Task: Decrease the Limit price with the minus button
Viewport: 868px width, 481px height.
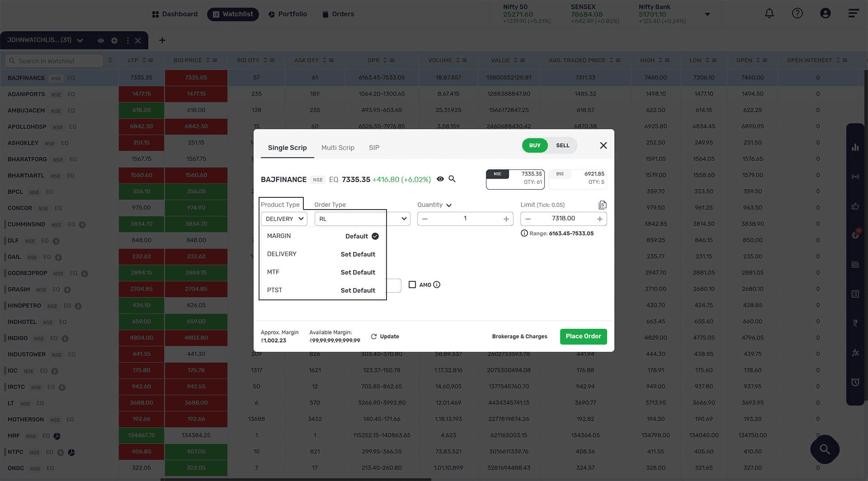Action: [x=528, y=219]
